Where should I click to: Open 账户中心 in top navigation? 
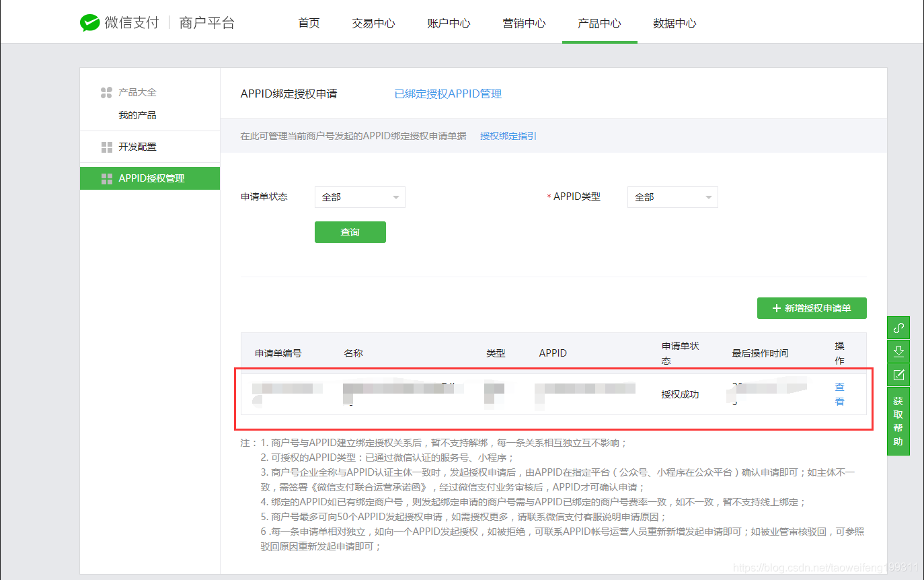449,23
